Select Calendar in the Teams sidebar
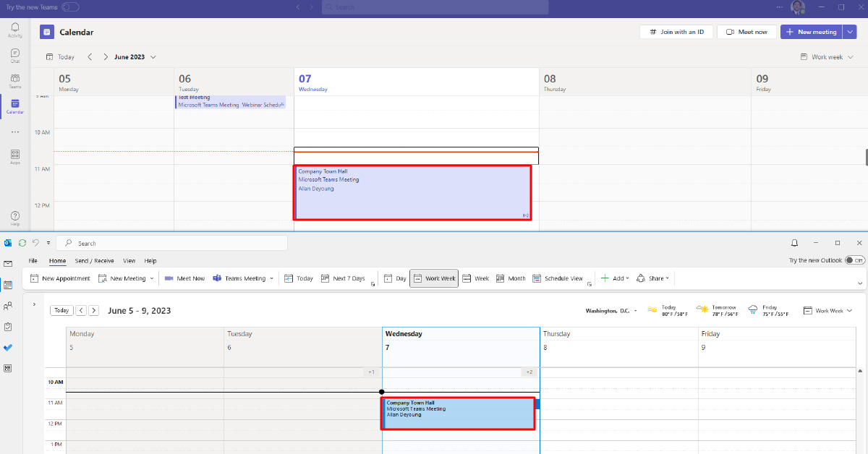The height and width of the screenshot is (454, 868). point(15,107)
